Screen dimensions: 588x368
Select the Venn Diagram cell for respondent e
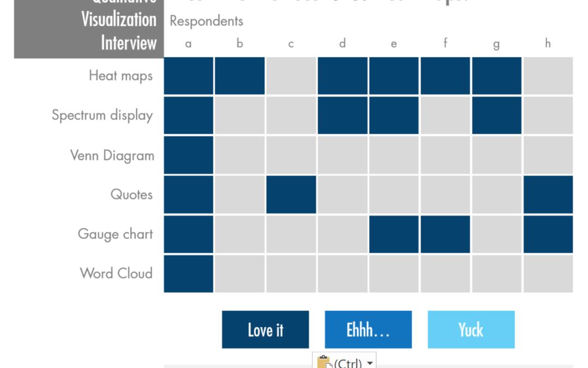pos(394,155)
